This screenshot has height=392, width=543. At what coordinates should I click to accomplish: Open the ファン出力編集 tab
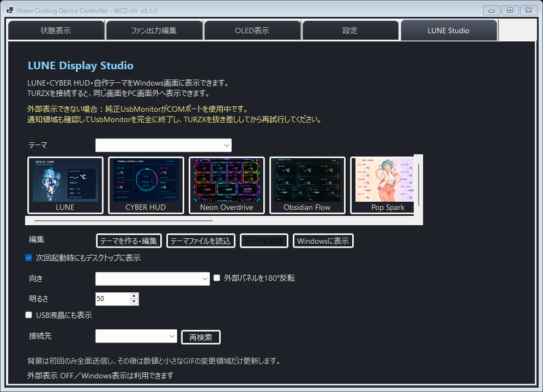pyautogui.click(x=154, y=31)
